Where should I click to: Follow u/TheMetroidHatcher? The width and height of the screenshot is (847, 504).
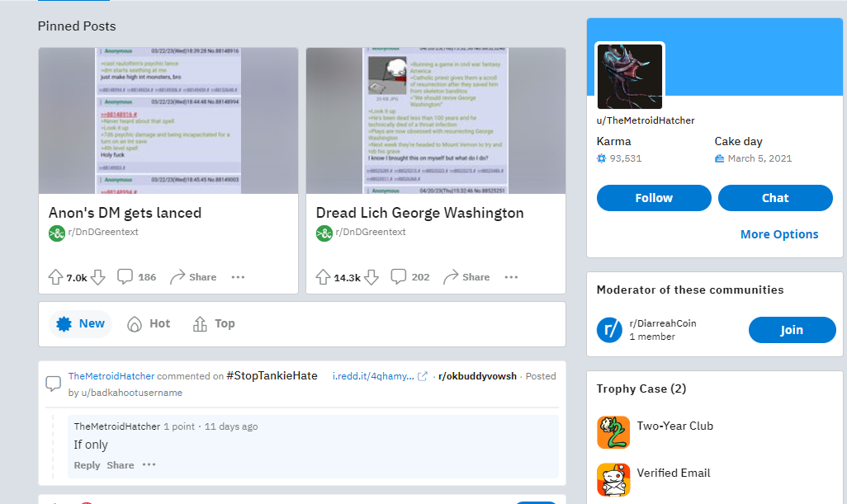(654, 198)
